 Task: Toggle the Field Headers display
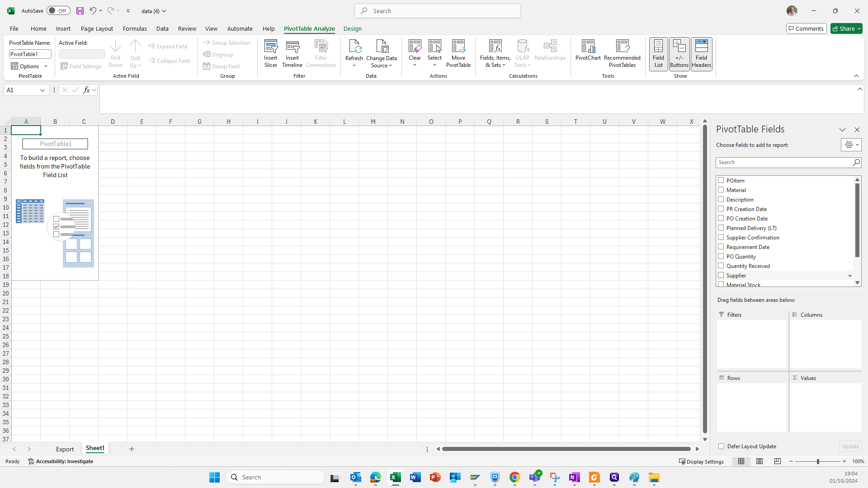[701, 54]
